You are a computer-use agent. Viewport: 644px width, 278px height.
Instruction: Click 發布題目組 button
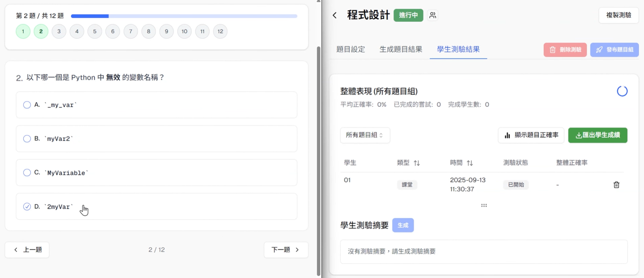point(614,50)
